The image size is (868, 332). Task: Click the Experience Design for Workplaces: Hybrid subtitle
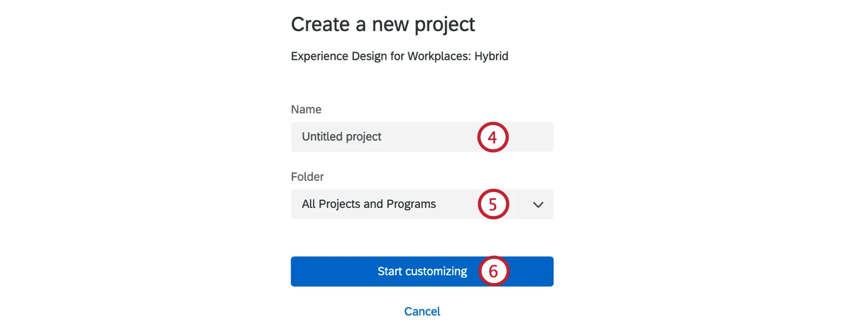399,56
